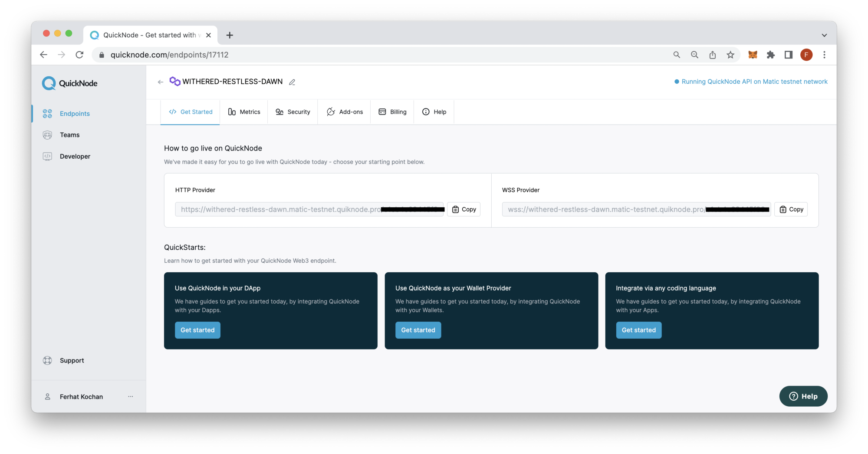
Task: Click Get started under Wallet Provider
Action: tap(418, 330)
